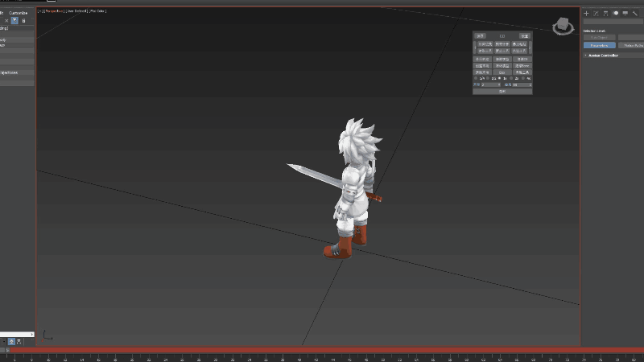Open the Create tab in the command panel

tap(586, 13)
